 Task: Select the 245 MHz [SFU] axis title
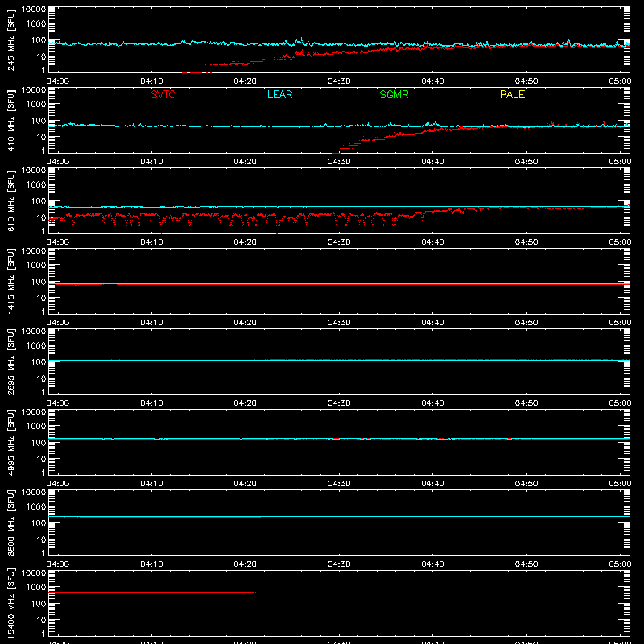(x=10, y=39)
